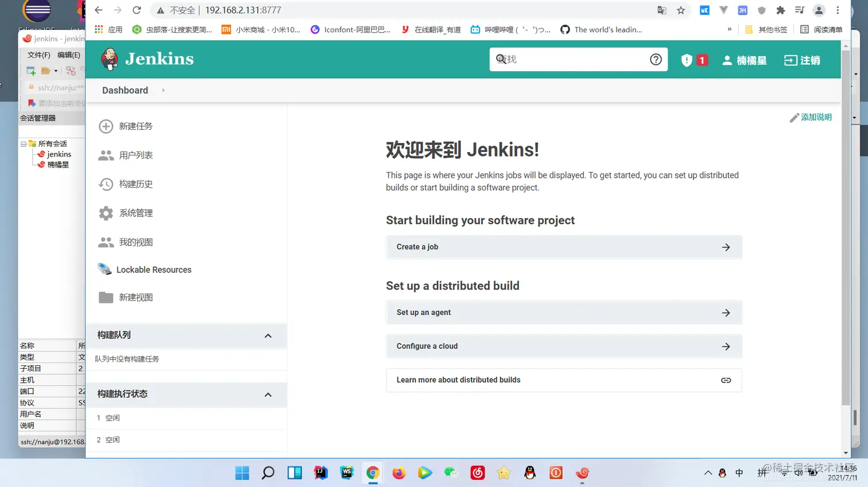Image resolution: width=868 pixels, height=487 pixels.
Task: Click the translate icon in the address bar
Action: (661, 10)
